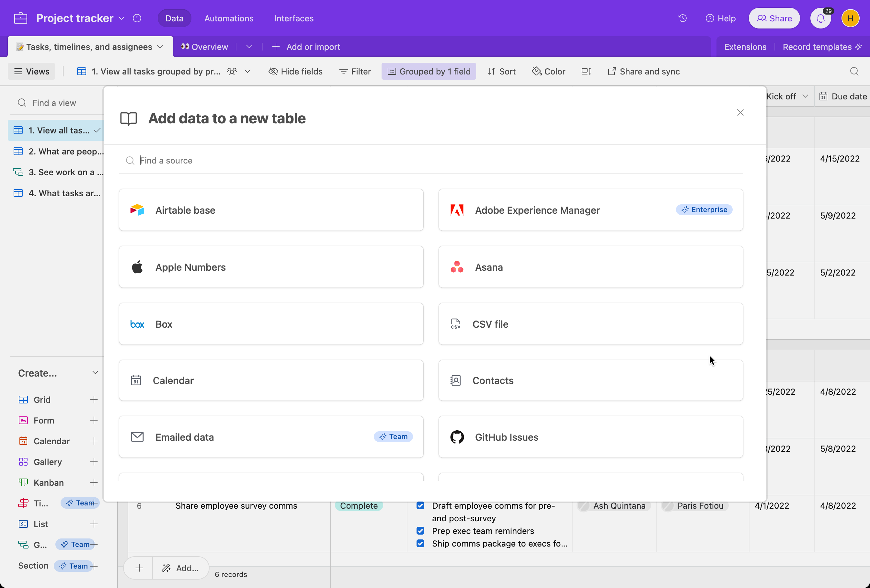Image resolution: width=870 pixels, height=588 pixels.
Task: Click Ash Quintana assignee chip
Action: 613,506
